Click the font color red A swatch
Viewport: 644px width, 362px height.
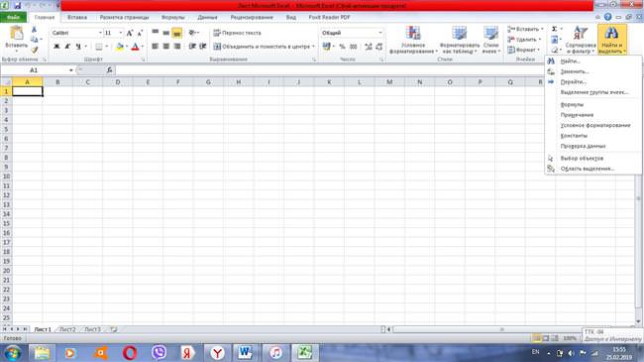click(135, 47)
